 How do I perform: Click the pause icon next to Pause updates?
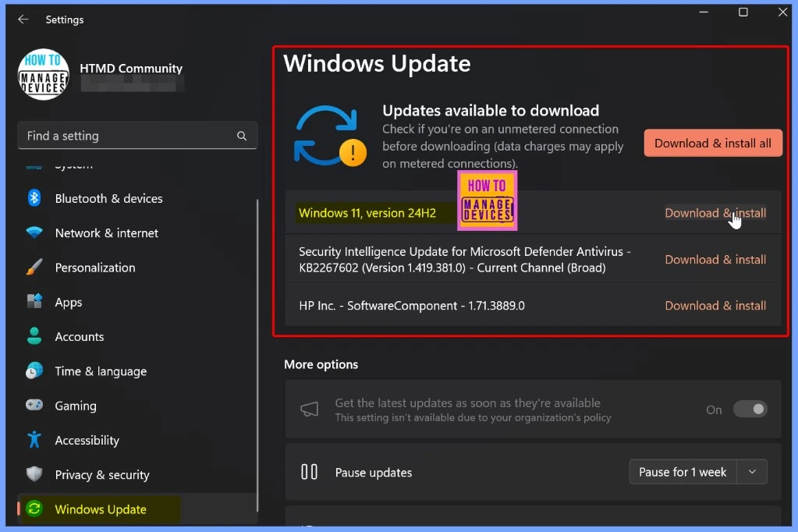(310, 472)
